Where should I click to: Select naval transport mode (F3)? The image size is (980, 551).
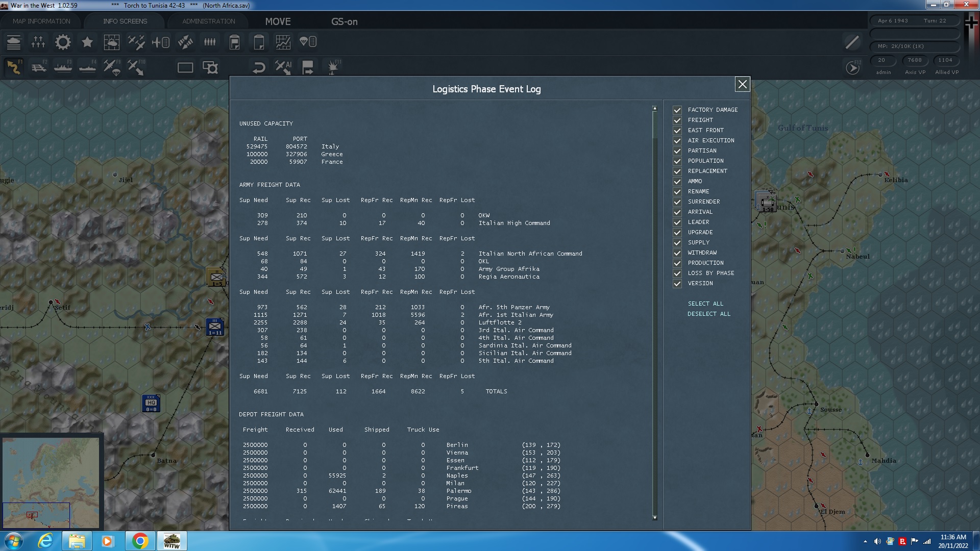point(63,67)
